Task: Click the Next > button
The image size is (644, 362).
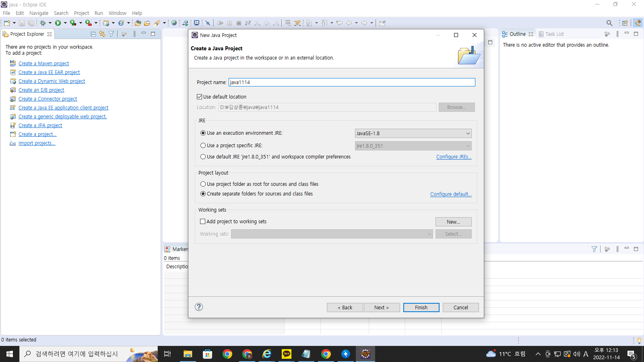Action: tap(382, 307)
